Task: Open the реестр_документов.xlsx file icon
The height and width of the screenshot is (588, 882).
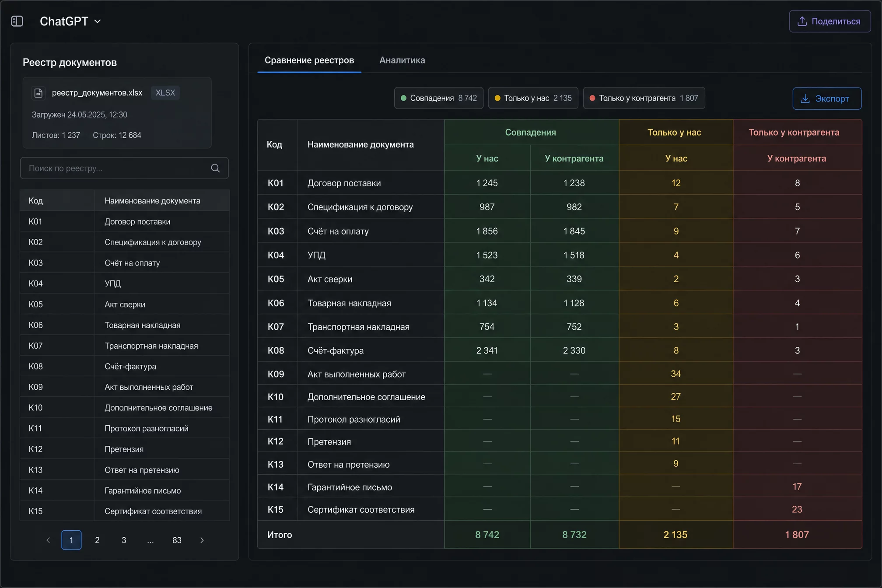Action: (x=38, y=93)
